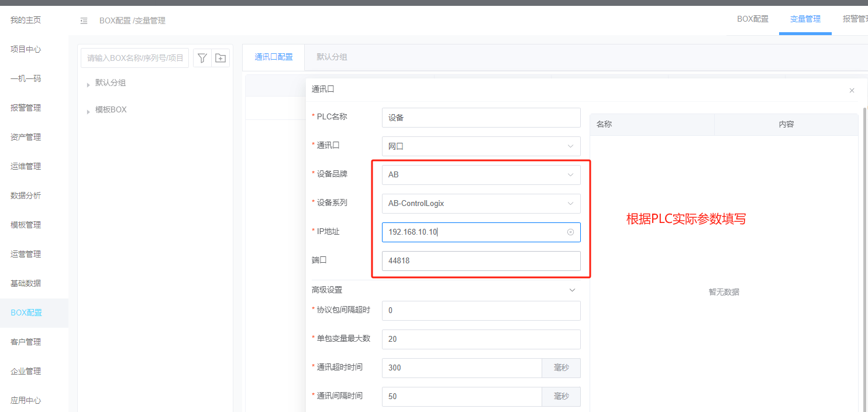Open 企业管理 in sidebar
The width and height of the screenshot is (868, 412).
tap(26, 371)
